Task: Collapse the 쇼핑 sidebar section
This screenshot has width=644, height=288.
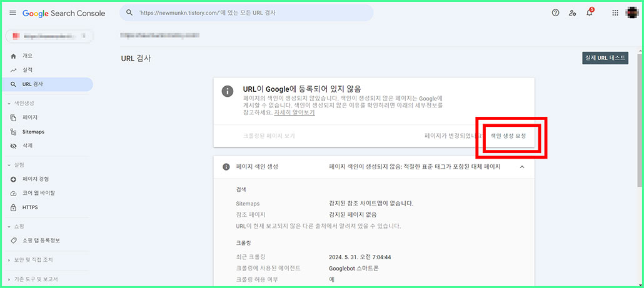Action: tap(16, 226)
